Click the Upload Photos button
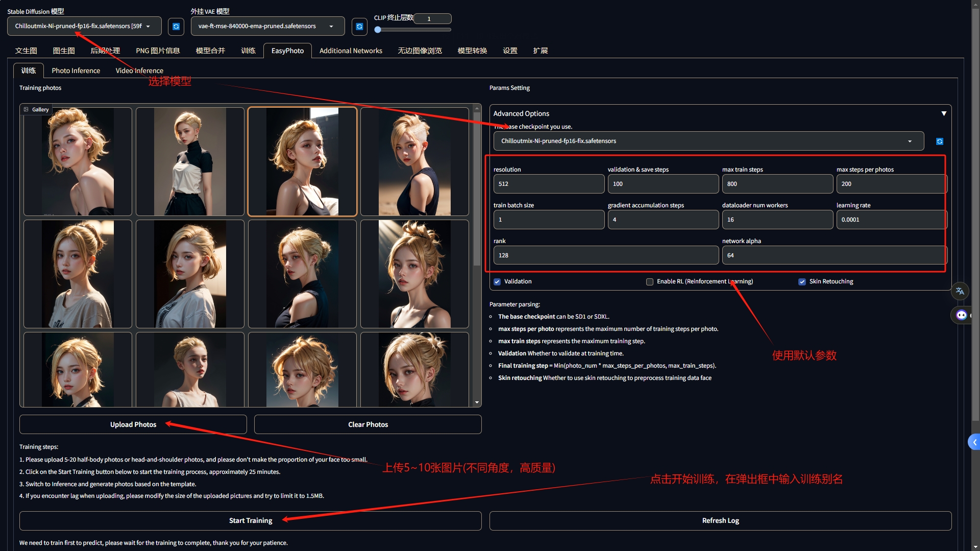 pos(133,424)
